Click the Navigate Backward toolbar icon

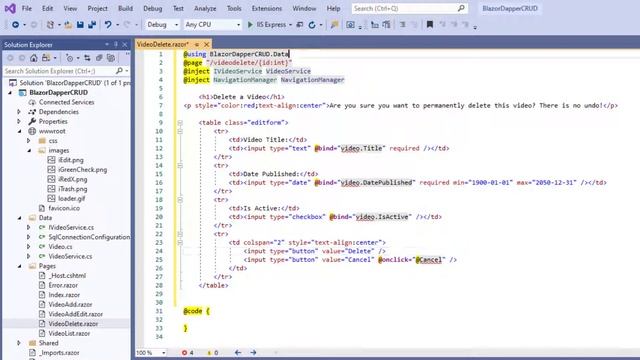click(x=16, y=25)
